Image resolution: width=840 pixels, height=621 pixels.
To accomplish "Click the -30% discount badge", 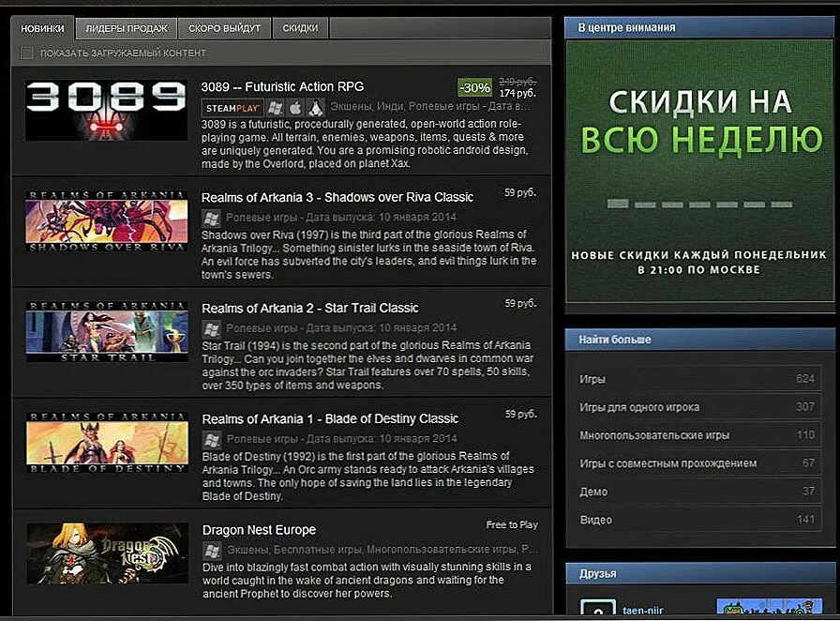I will (474, 87).
